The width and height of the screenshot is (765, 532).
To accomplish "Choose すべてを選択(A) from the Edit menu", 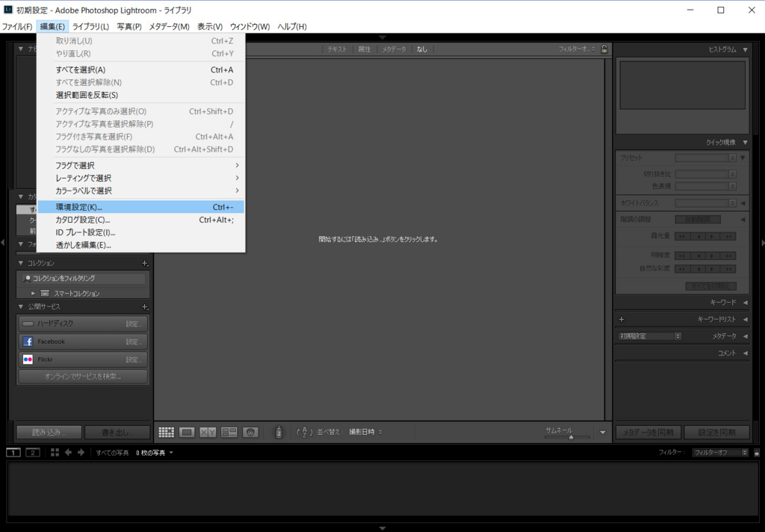I will click(x=140, y=69).
